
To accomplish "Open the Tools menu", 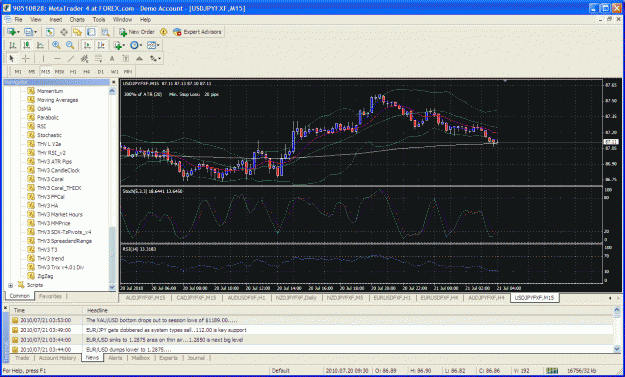I will [99, 20].
